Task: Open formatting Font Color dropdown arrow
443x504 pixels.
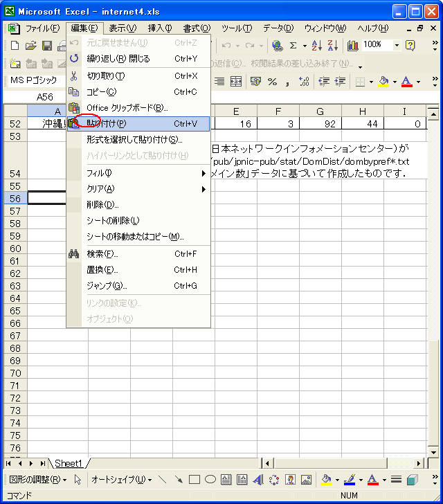Action: tap(418, 82)
